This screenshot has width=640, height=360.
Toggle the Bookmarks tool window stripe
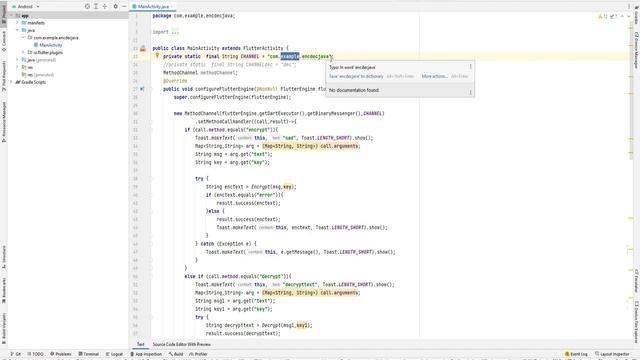point(4,291)
